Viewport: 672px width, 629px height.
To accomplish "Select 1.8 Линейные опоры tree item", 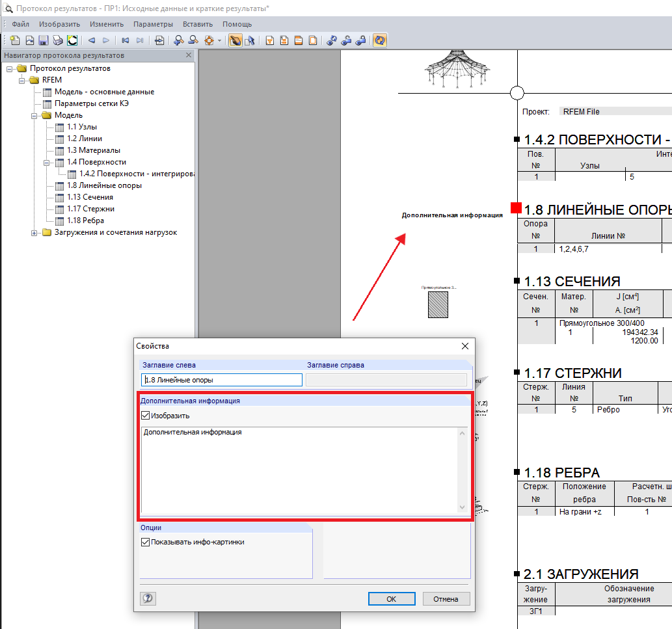I will pos(104,185).
